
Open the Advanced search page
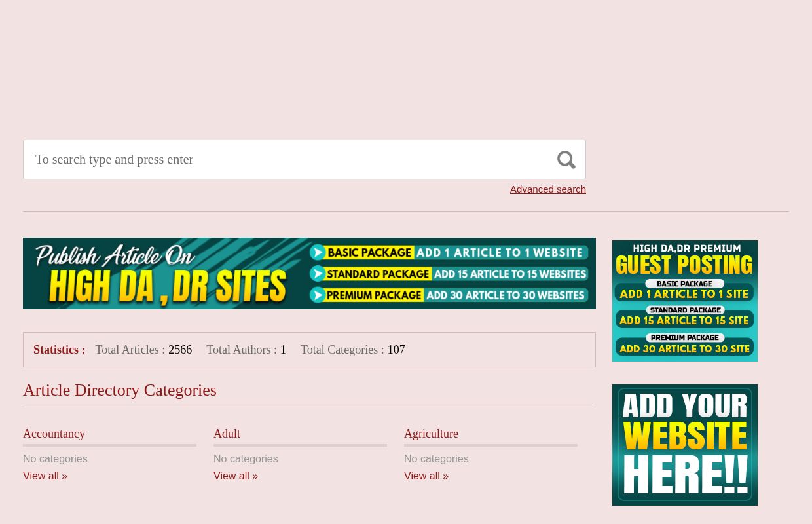(x=547, y=189)
